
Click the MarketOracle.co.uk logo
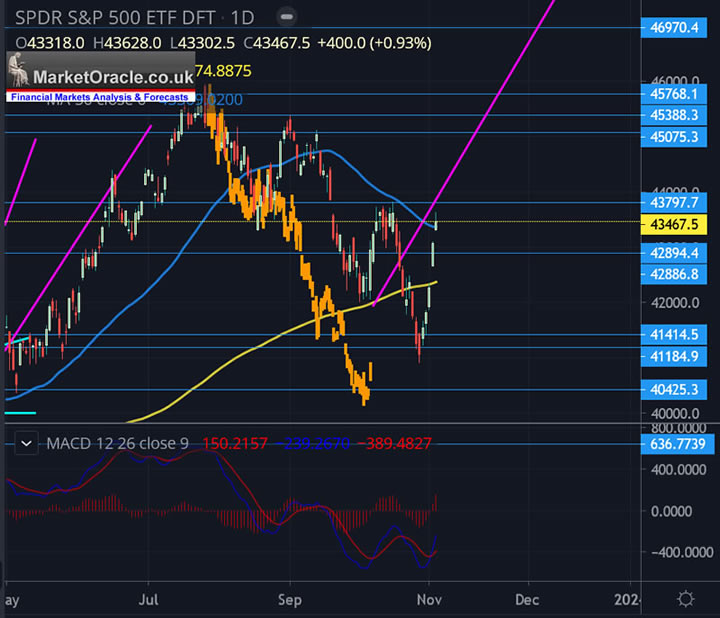101,77
